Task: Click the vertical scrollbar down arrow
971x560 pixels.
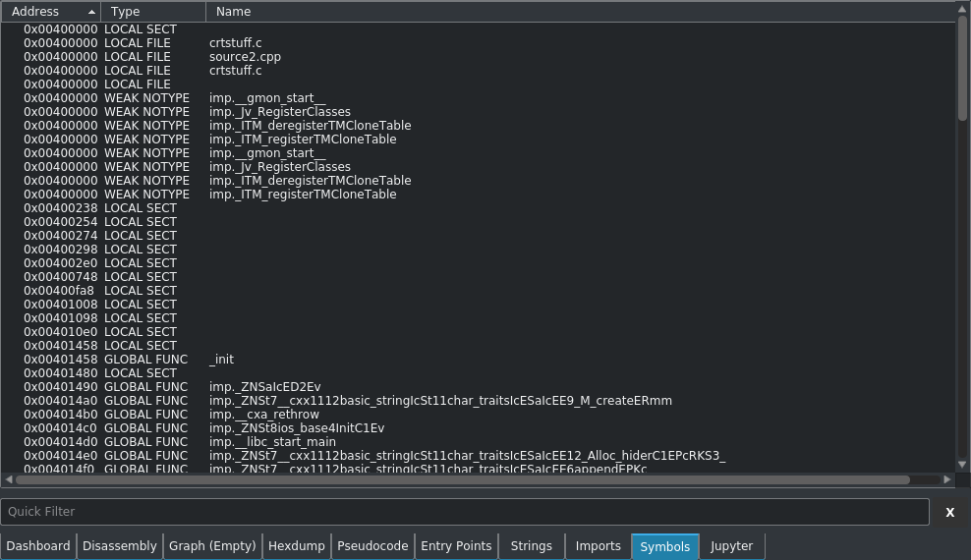Action: [x=962, y=464]
